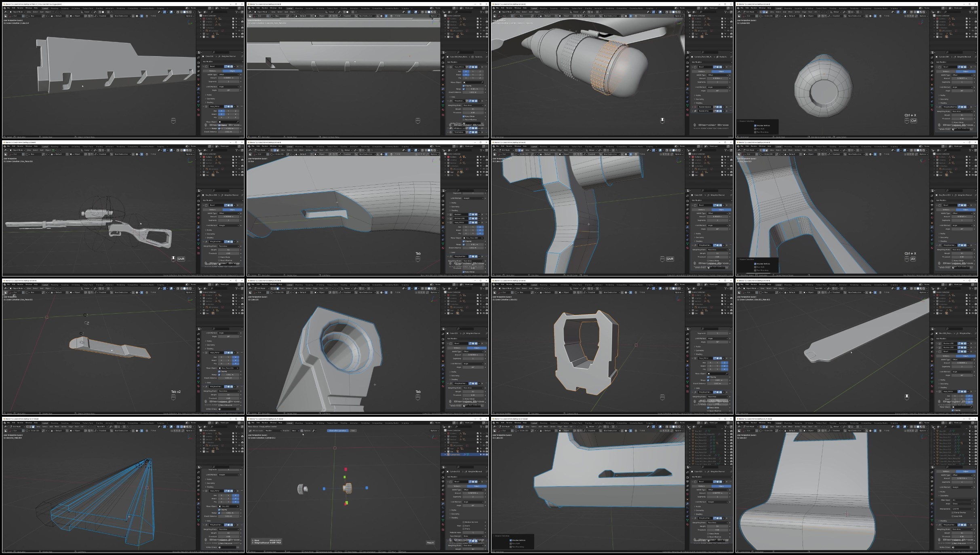The width and height of the screenshot is (980, 555).
Task: Open the Face Strength 'None' dropdown
Action: [473, 536]
